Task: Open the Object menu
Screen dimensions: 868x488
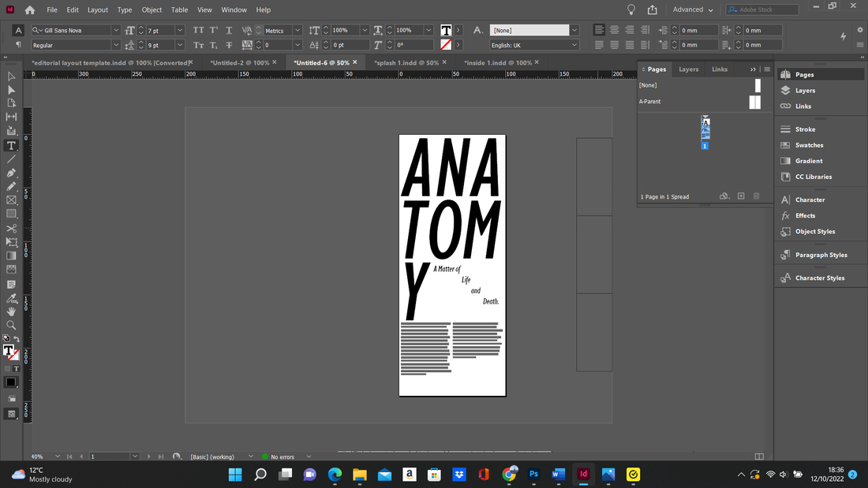Action: 152,10
